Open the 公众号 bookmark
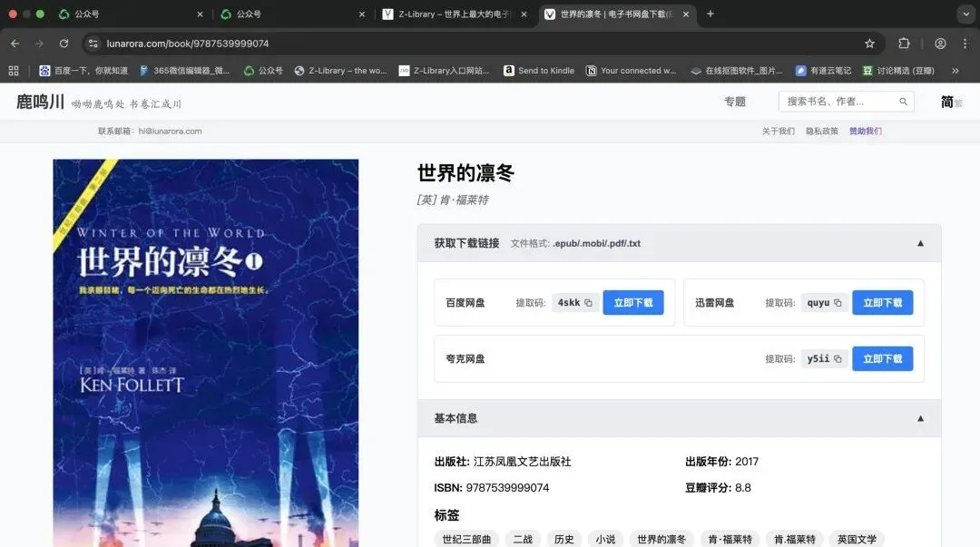This screenshot has height=547, width=980. [263, 71]
